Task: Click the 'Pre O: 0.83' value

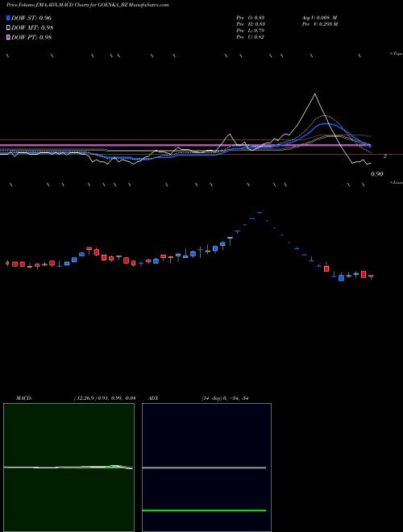Action: point(251,18)
